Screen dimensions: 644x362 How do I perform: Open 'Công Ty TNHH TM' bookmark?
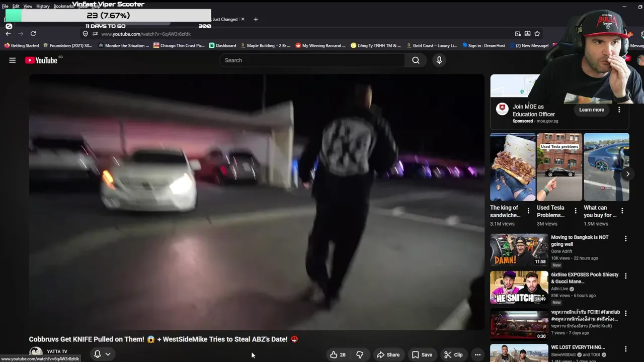point(376,45)
